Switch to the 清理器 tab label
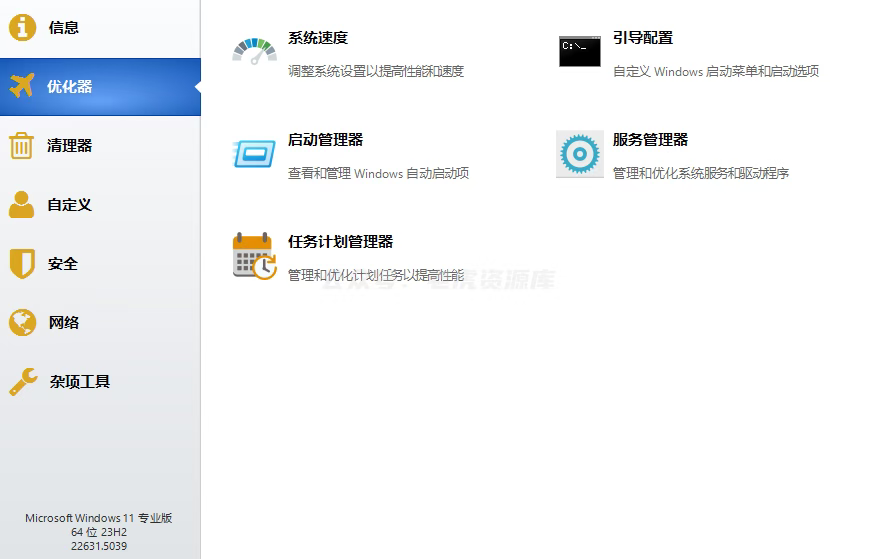Viewport: 876px width, 559px height. click(x=70, y=146)
